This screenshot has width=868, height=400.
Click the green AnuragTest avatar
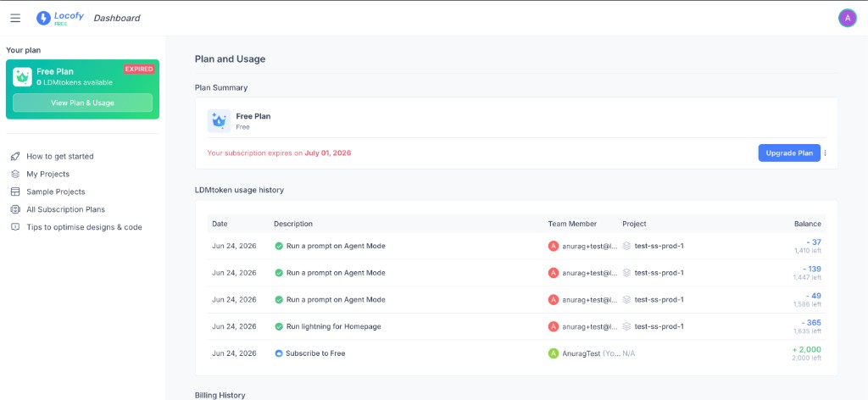[553, 353]
